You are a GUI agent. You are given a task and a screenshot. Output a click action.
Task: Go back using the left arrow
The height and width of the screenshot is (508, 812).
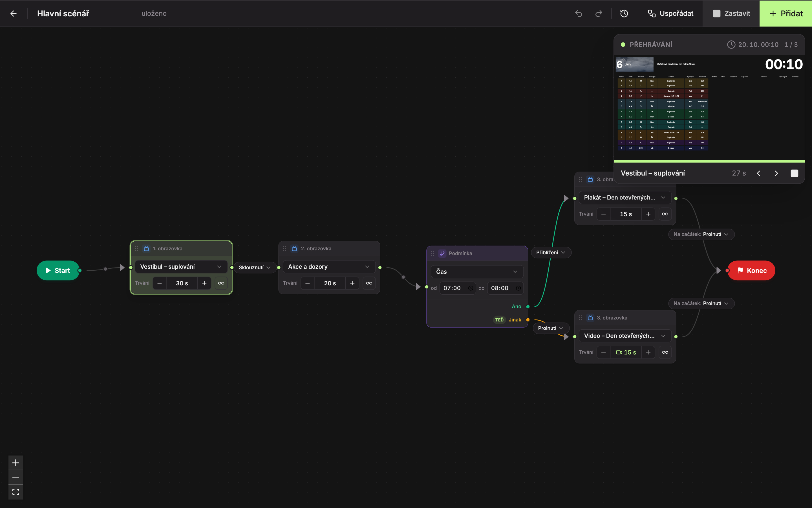pos(14,14)
